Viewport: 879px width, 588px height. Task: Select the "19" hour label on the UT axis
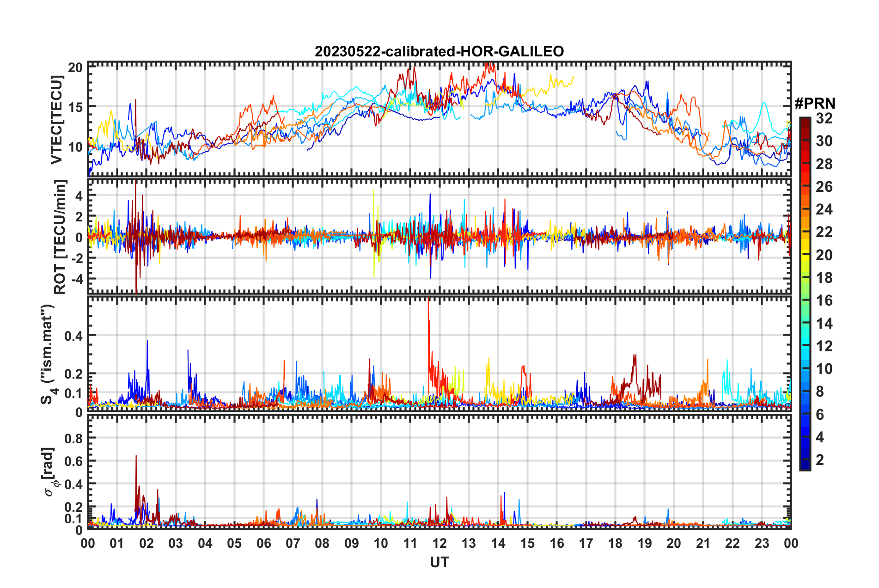[x=645, y=543]
